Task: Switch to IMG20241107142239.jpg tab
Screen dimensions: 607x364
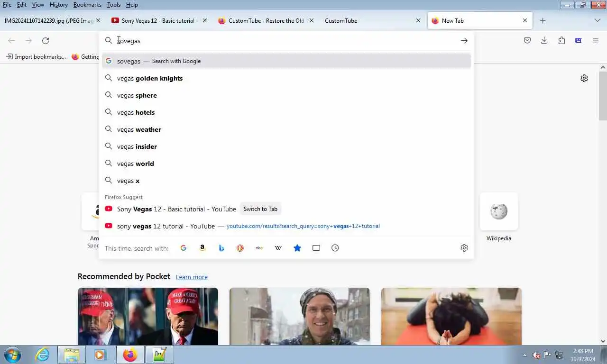Action: click(x=49, y=21)
